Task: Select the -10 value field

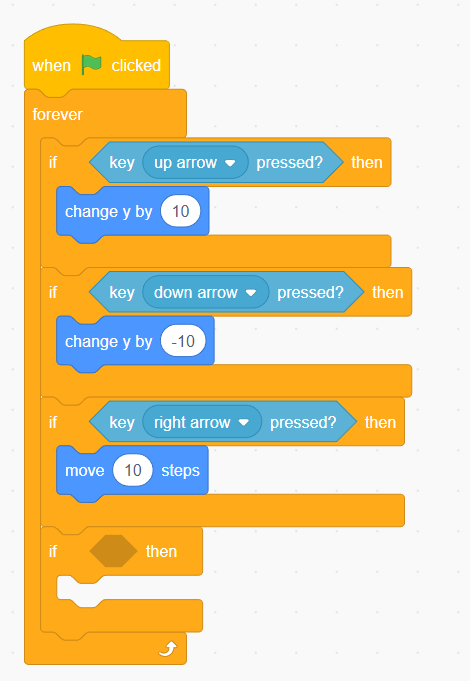Action: point(183,341)
